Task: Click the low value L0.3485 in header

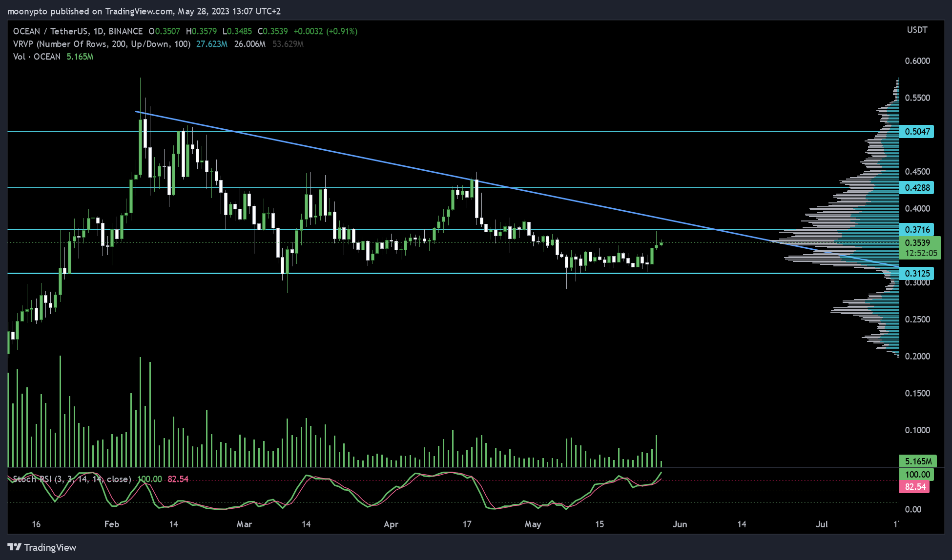Action: [237, 31]
